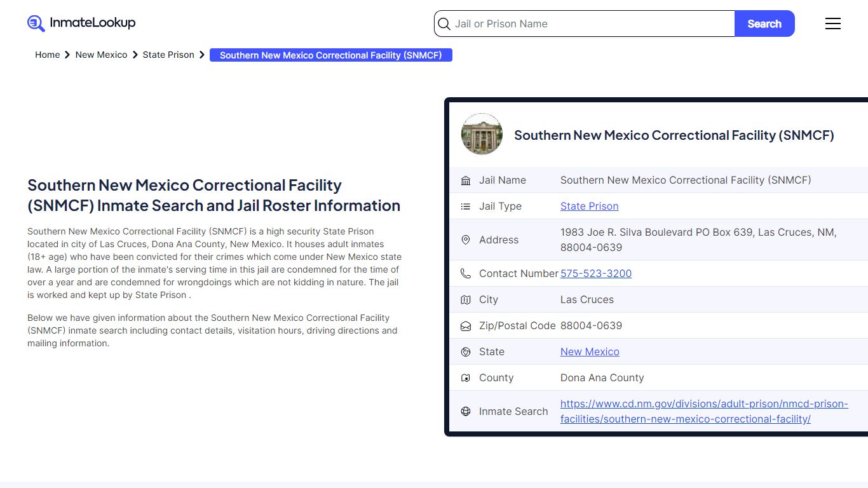This screenshot has width=868, height=488.
Task: Click the chevron after New Mexico breadcrumb
Action: [x=135, y=55]
